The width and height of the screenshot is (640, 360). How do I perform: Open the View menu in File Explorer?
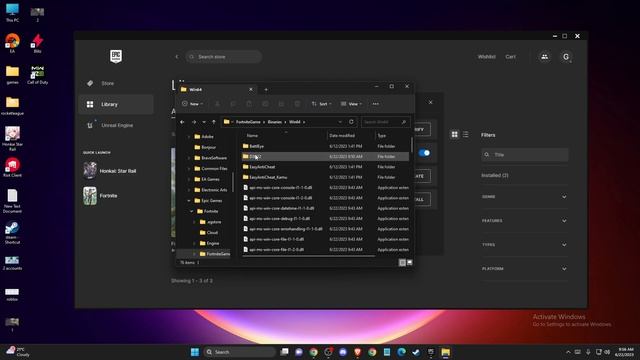pyautogui.click(x=351, y=104)
